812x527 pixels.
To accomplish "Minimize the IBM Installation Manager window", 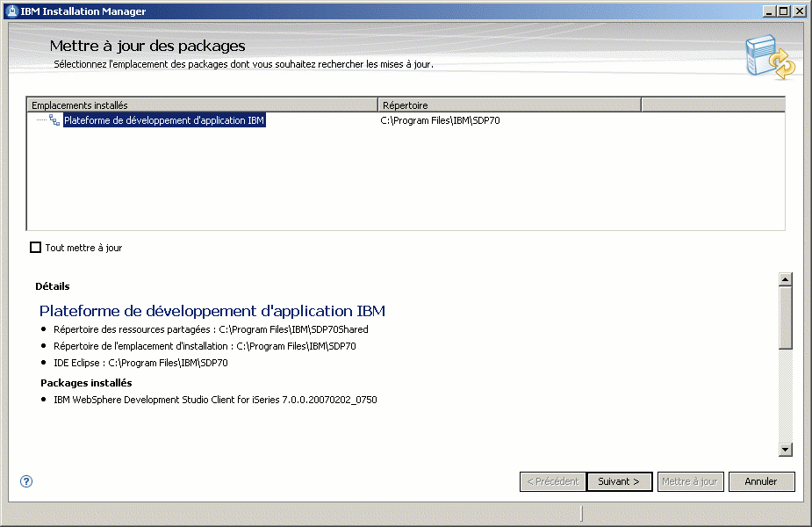I will pos(769,11).
